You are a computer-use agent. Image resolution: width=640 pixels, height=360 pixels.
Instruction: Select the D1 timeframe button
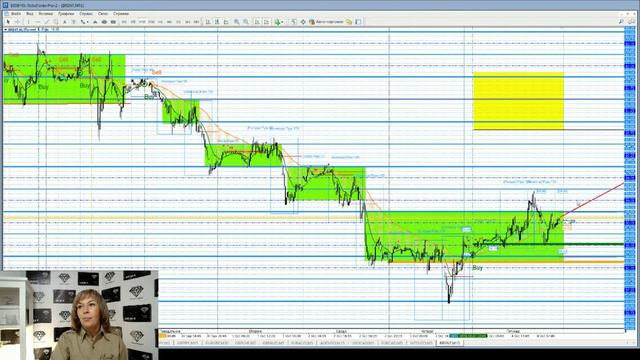pos(178,22)
